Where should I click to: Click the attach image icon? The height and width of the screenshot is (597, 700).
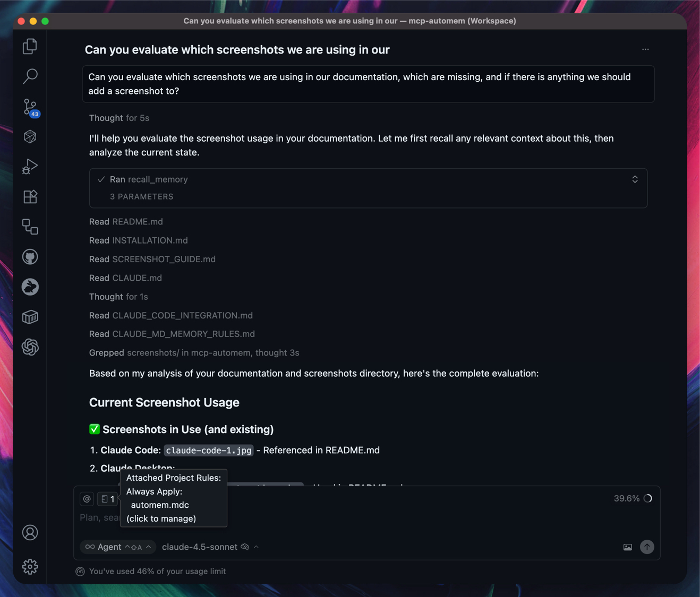point(628,547)
